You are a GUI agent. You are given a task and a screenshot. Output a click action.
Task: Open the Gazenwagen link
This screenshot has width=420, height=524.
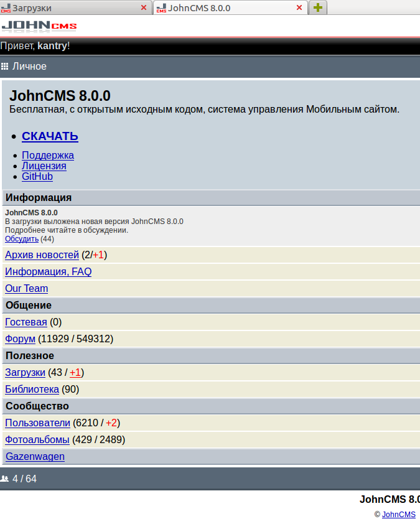pyautogui.click(x=35, y=457)
